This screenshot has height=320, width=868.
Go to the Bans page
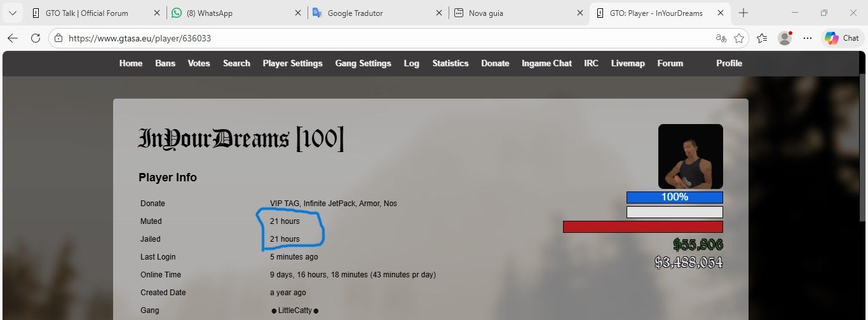click(165, 63)
